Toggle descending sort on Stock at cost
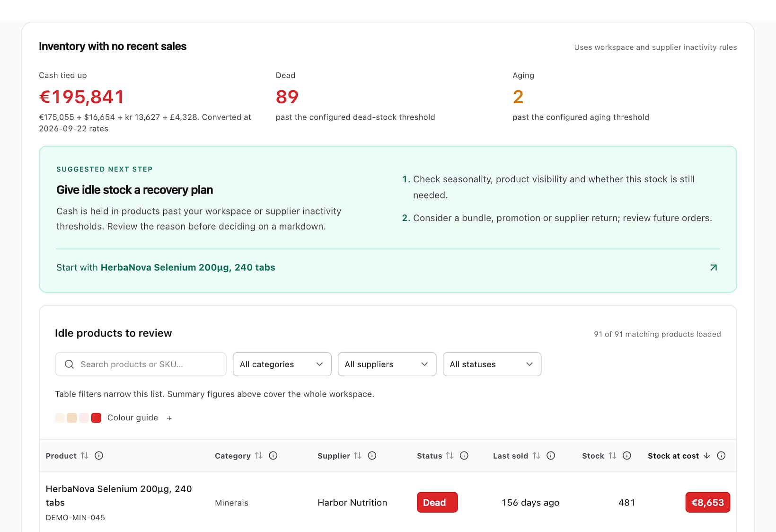 pyautogui.click(x=707, y=455)
